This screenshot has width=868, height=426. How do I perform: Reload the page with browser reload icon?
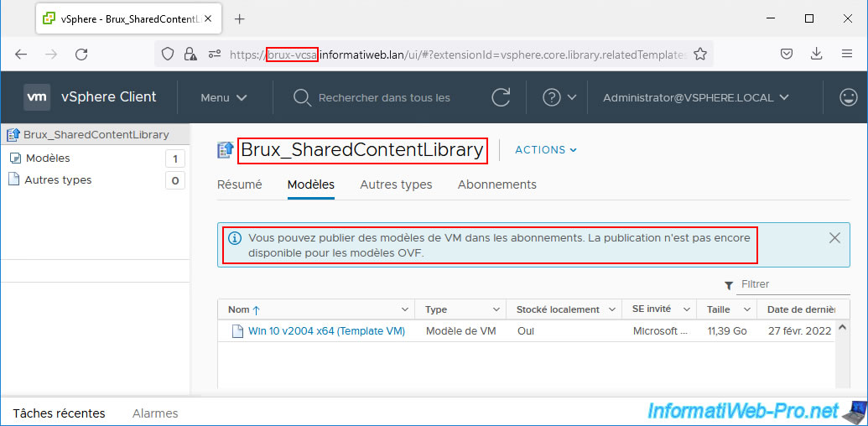81,55
